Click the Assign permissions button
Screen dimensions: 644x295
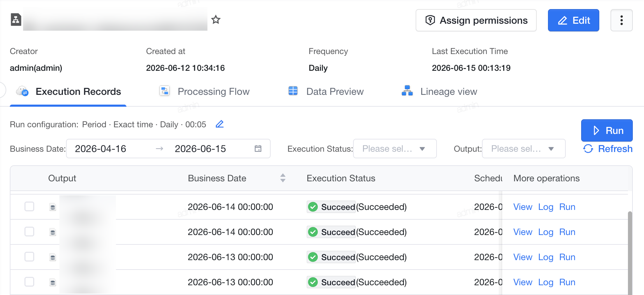coord(476,20)
